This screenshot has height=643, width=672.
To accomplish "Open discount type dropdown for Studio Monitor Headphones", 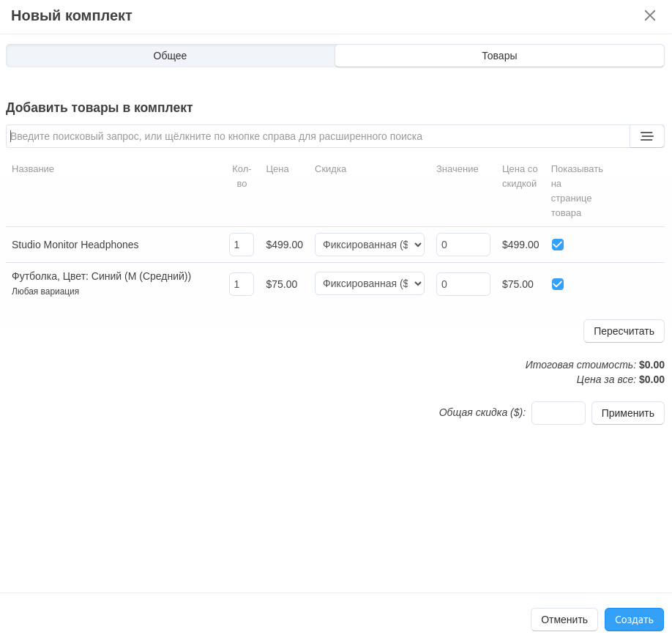I will coord(369,245).
